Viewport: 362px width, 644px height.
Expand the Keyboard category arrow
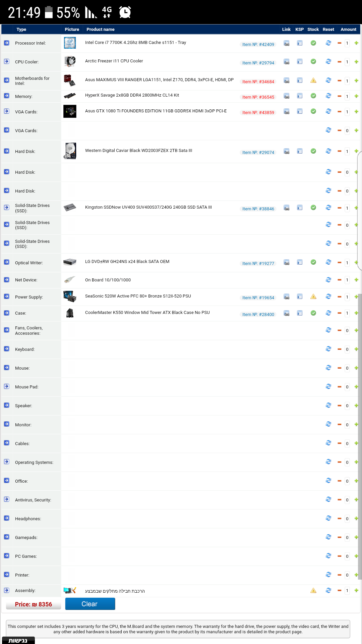coord(7,349)
